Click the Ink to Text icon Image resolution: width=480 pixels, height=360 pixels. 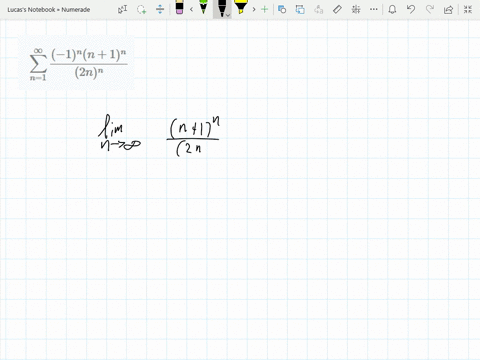pos(319,9)
